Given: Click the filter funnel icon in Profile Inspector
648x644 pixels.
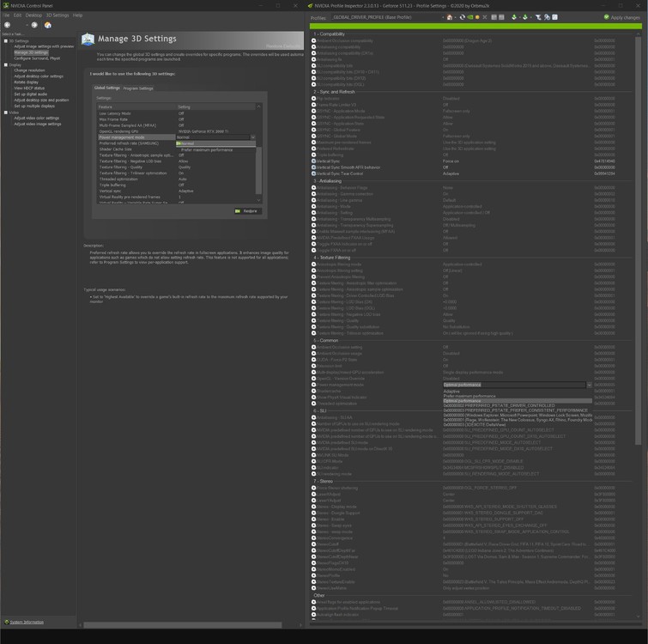Looking at the screenshot, I should coord(538,17).
